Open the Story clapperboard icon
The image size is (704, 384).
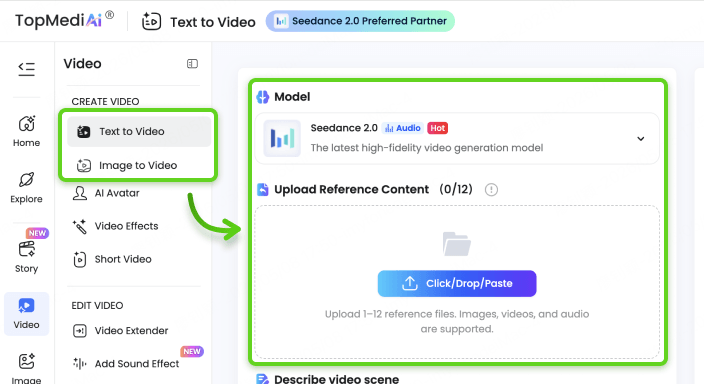[x=26, y=249]
